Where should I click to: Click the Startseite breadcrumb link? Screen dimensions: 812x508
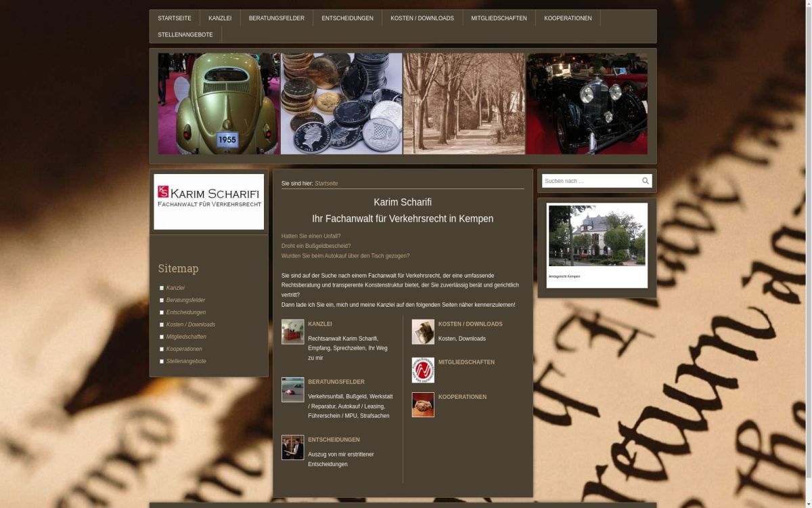click(326, 184)
